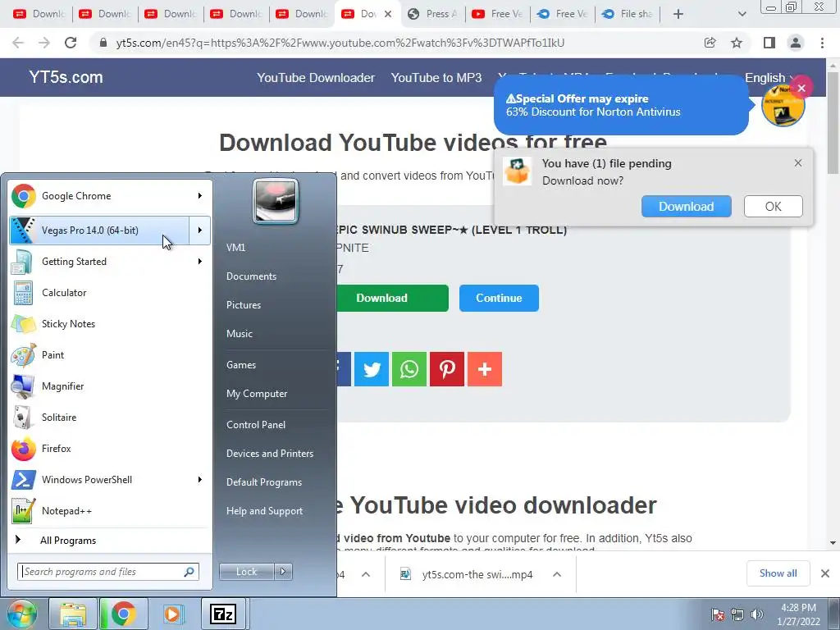Open Chrome tab search chevron
This screenshot has height=630, width=840.
click(x=742, y=14)
